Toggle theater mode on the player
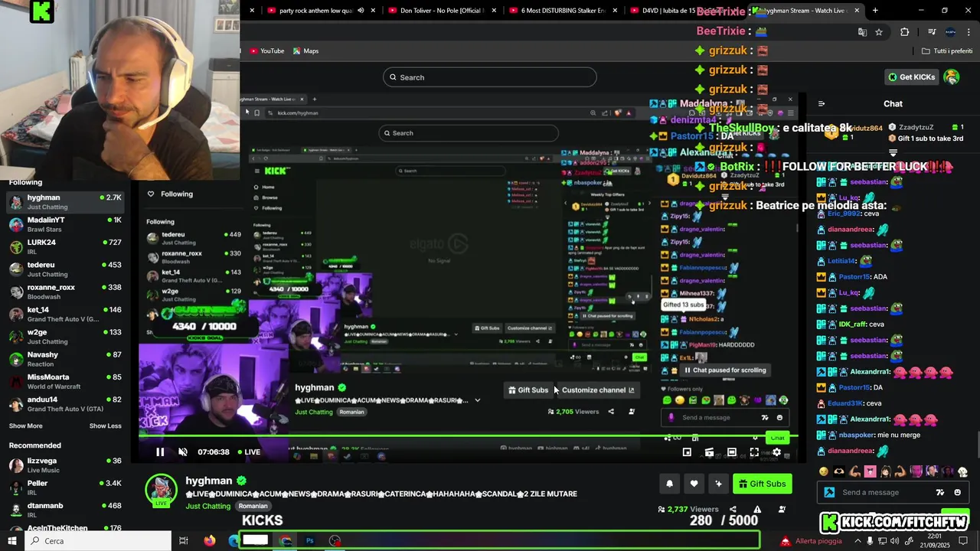The image size is (980, 551). point(732,452)
